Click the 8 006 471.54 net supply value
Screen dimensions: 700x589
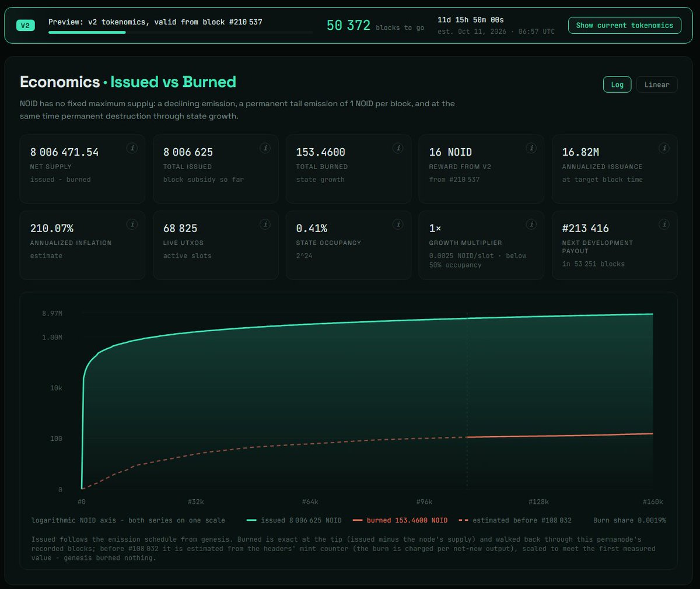coord(64,152)
